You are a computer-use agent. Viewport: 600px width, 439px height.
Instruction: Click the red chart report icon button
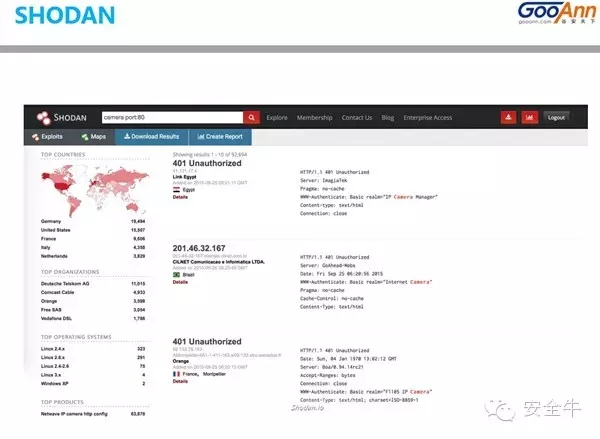(530, 117)
